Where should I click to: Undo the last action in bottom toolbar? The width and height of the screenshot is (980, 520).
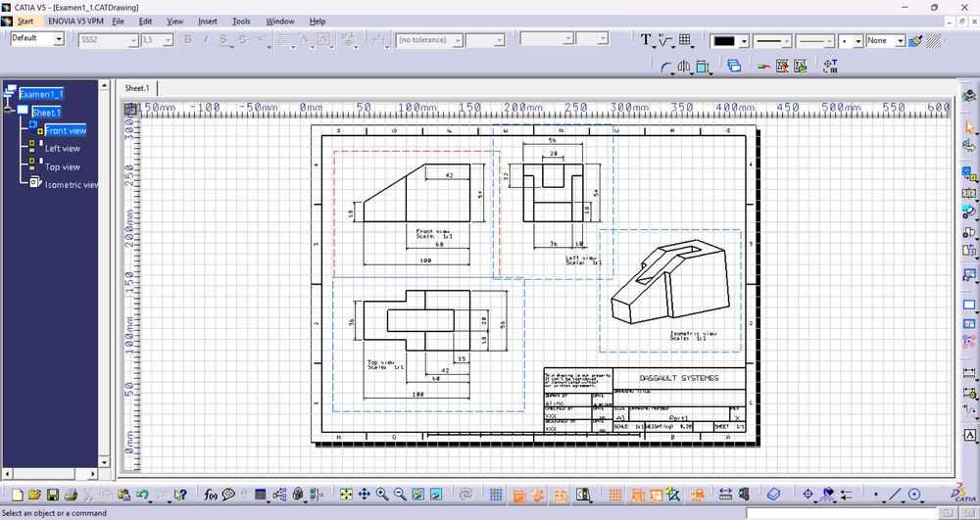tap(142, 496)
